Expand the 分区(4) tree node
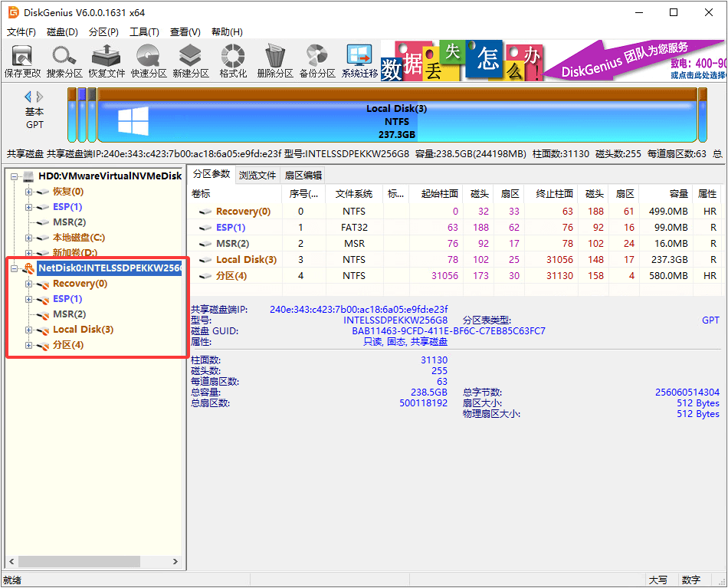728x588 pixels. 29,345
